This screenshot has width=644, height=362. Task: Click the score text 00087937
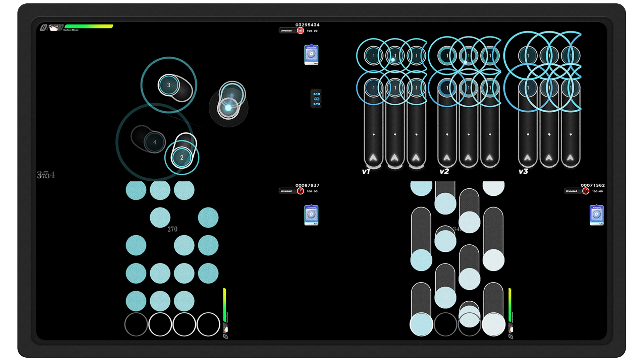pos(308,185)
